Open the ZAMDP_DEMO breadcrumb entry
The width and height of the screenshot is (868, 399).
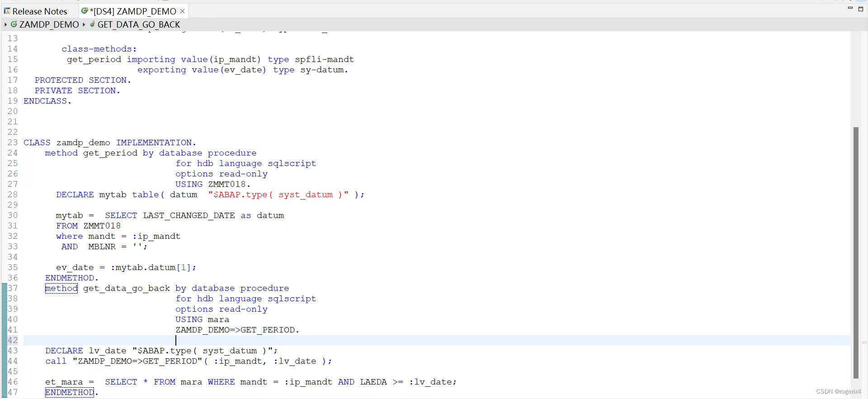pos(49,24)
